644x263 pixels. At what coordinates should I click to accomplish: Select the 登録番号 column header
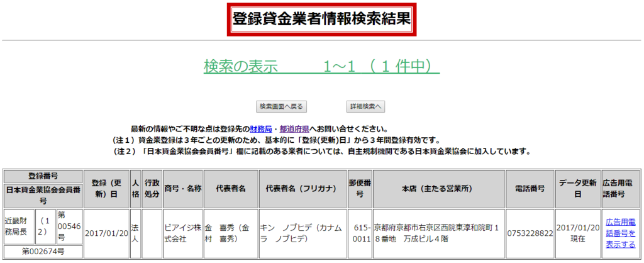click(43, 176)
